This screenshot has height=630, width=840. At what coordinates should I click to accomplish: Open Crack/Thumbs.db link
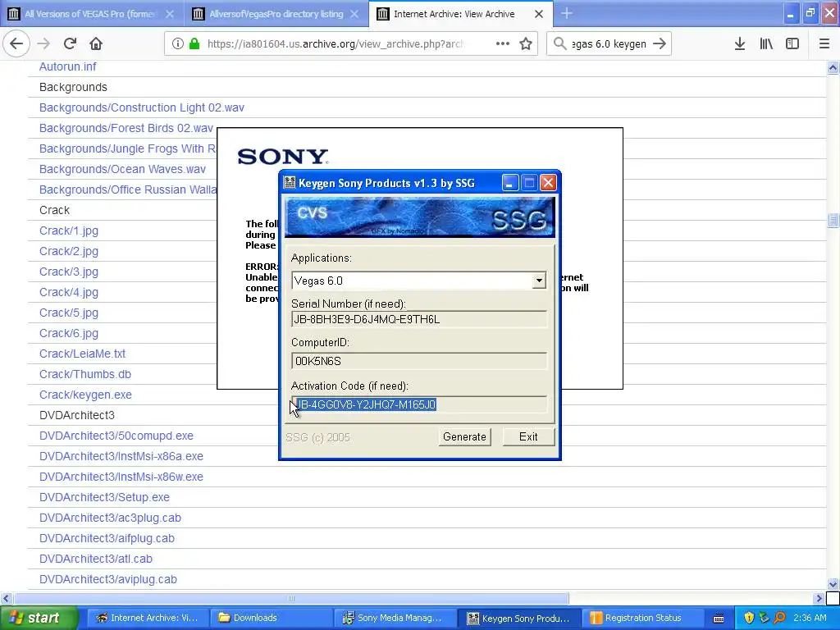click(84, 374)
